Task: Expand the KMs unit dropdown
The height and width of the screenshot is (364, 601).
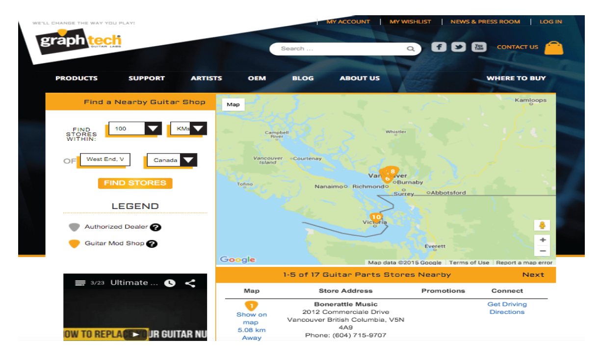Action: tap(197, 129)
